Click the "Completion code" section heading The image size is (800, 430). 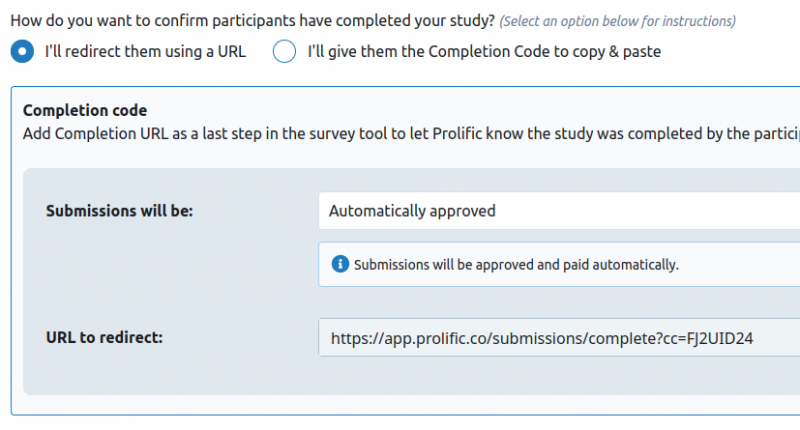tap(85, 111)
